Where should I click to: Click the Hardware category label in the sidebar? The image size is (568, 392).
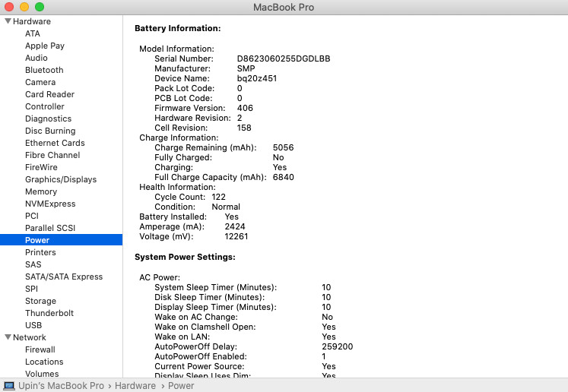coord(32,21)
